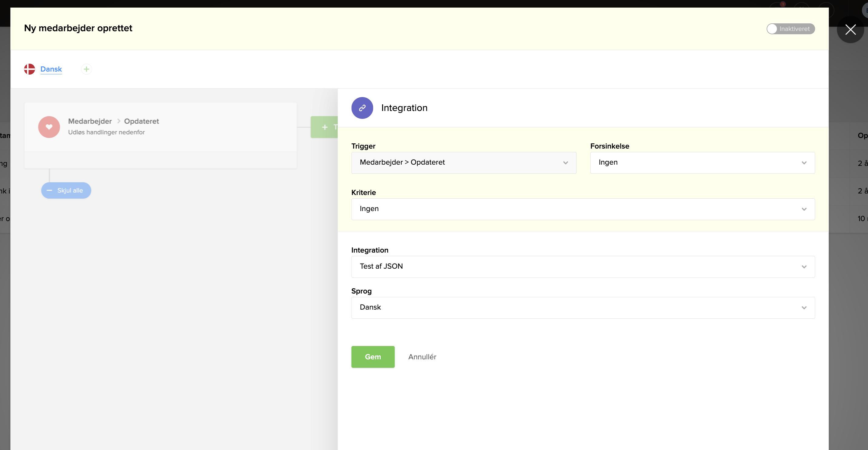Click the Ny medarbejder oprettet title
Viewport: 868px width, 450px height.
[78, 28]
